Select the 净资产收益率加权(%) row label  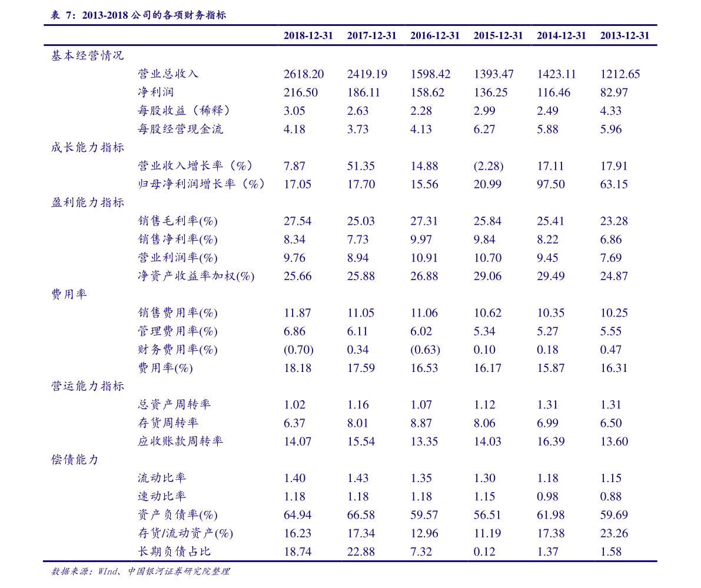(x=195, y=276)
